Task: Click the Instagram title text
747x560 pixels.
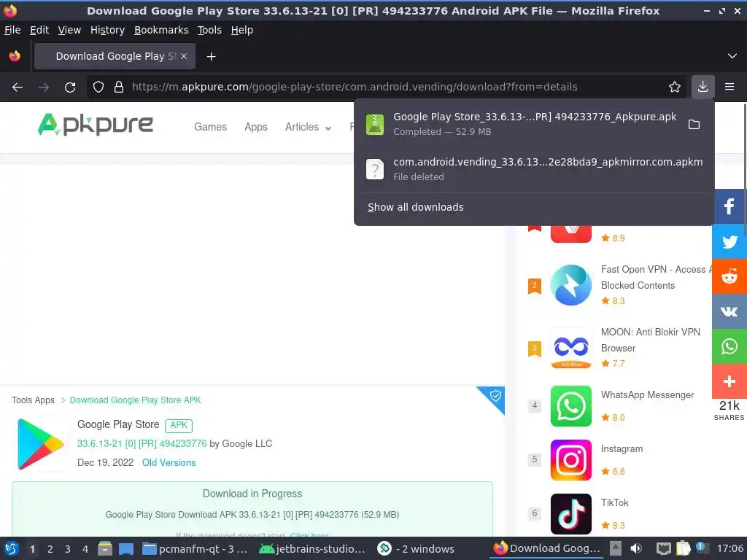Action: pyautogui.click(x=622, y=449)
